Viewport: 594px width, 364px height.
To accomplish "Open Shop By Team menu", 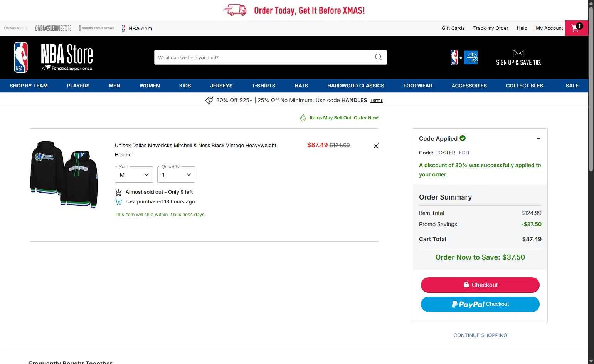I will (x=29, y=86).
